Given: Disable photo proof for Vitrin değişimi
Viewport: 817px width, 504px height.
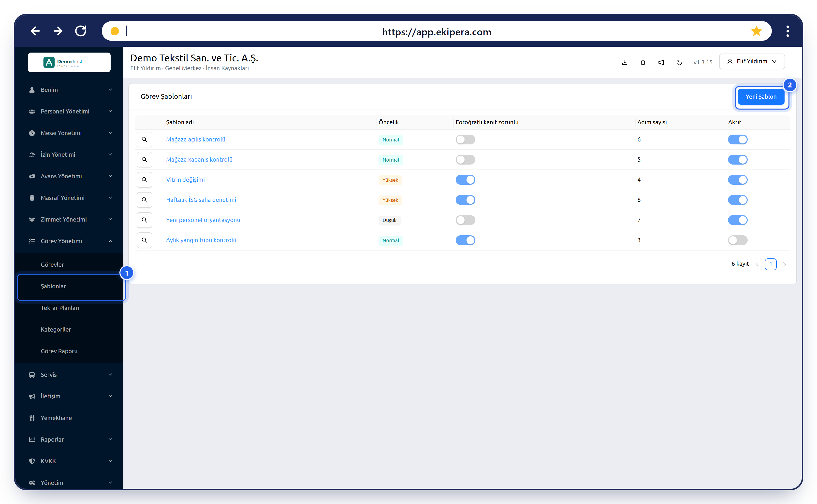Looking at the screenshot, I should (465, 180).
